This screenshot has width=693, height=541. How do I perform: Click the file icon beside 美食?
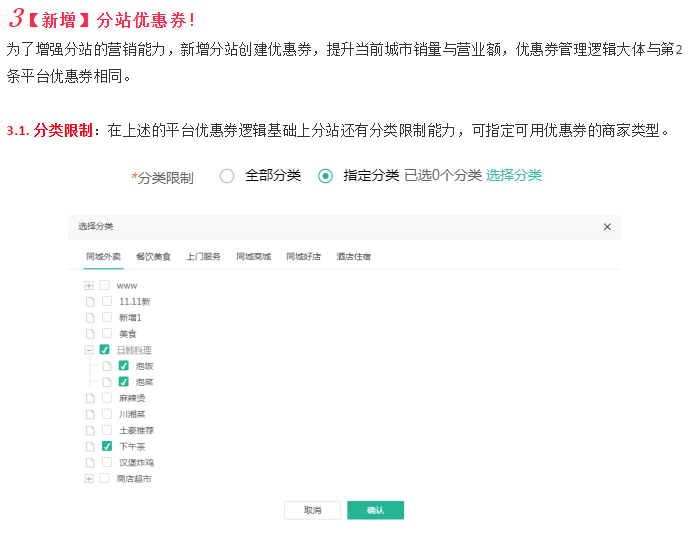(x=90, y=333)
